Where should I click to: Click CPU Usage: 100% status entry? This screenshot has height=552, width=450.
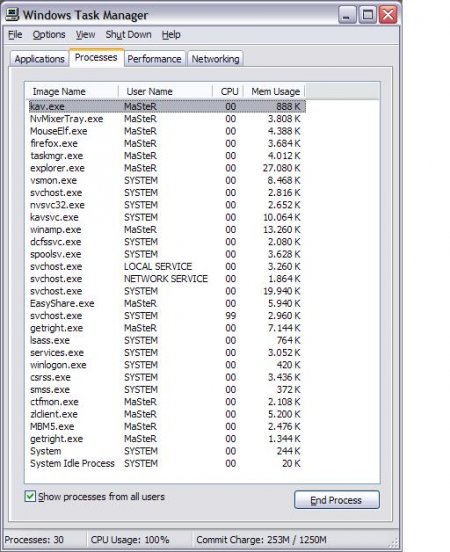coord(130,540)
